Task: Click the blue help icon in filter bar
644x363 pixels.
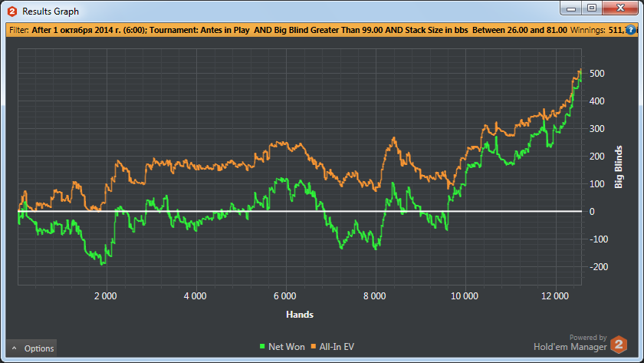Action: coord(631,29)
